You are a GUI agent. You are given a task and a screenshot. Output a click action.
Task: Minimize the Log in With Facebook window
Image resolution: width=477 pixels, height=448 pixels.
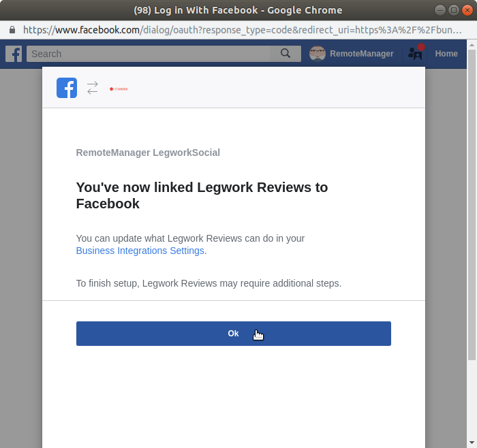pos(440,10)
